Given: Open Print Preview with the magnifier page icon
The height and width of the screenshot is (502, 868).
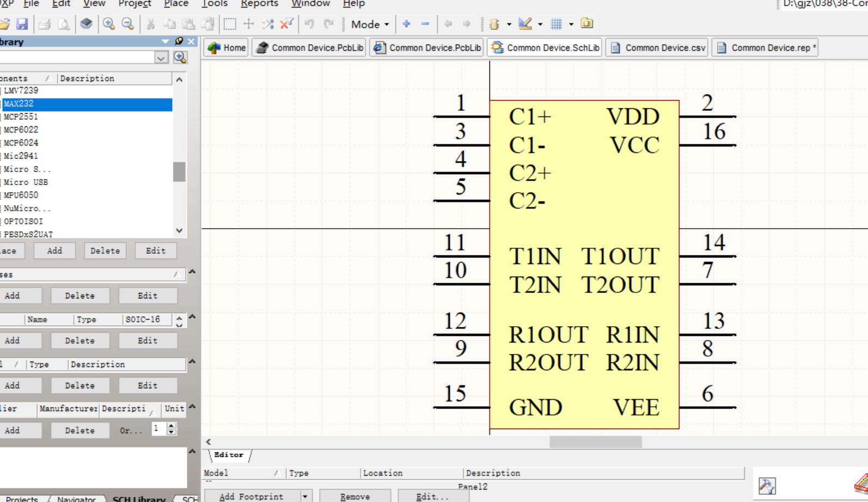Looking at the screenshot, I should pos(64,24).
